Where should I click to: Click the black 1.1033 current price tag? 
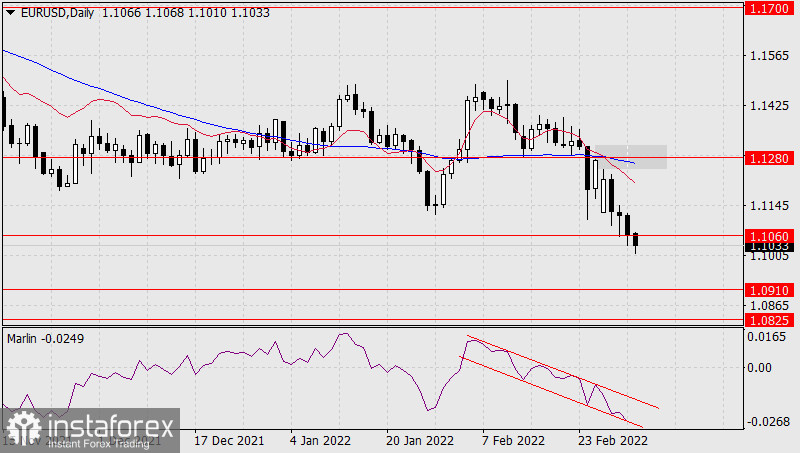(769, 246)
